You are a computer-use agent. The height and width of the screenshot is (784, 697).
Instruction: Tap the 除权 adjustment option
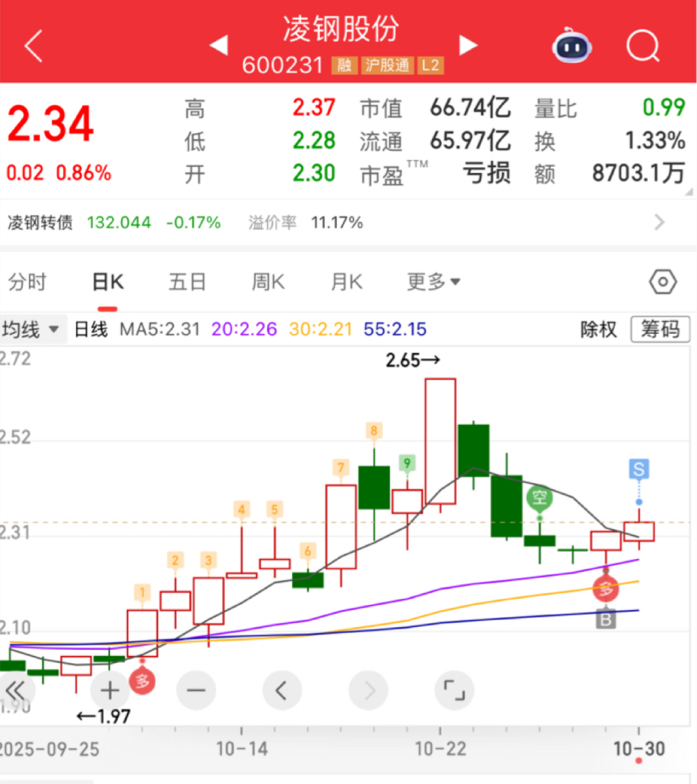point(598,329)
